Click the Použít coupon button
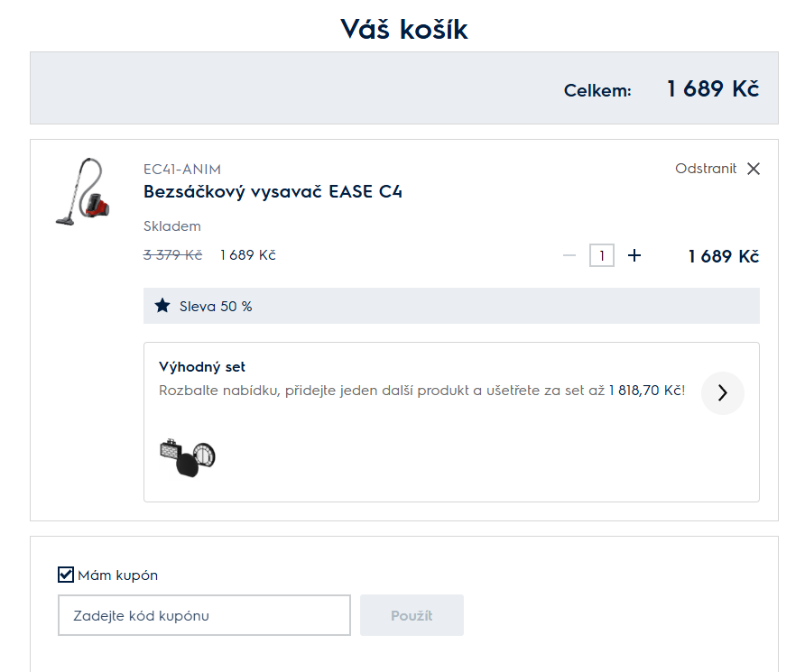 [x=412, y=614]
